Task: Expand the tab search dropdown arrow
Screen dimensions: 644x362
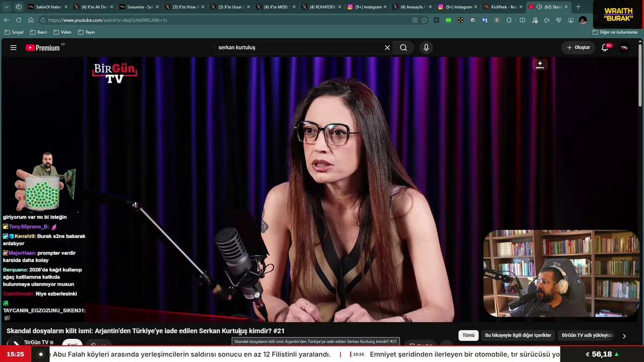Action: tap(6, 7)
